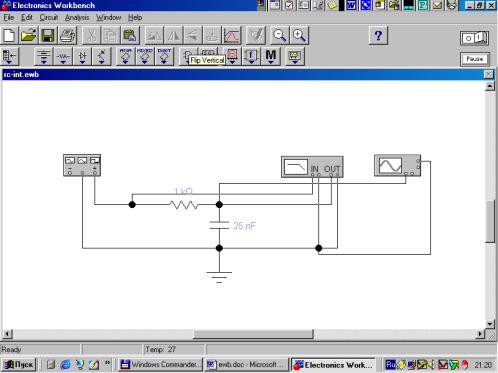
Task: Open the Analysis menu
Action: [x=77, y=17]
